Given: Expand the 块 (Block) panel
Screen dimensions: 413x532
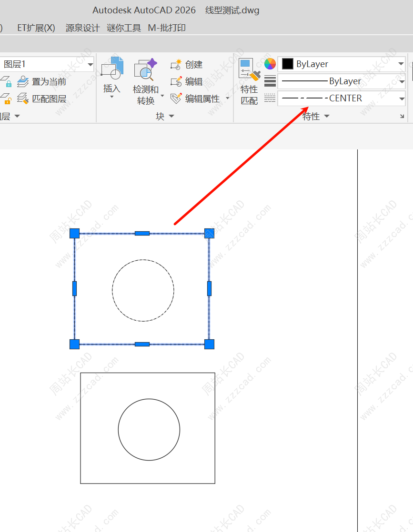Looking at the screenshot, I should 165,117.
